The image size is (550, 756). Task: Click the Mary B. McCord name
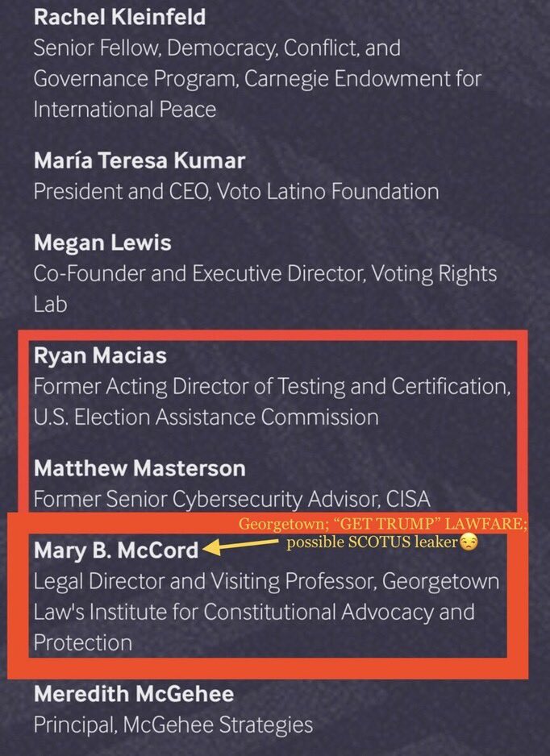click(114, 550)
